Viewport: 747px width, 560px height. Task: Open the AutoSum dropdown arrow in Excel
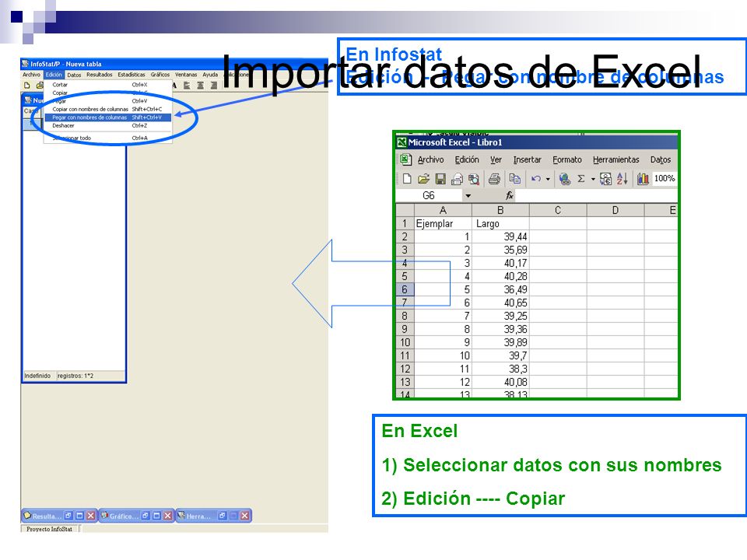click(x=593, y=180)
